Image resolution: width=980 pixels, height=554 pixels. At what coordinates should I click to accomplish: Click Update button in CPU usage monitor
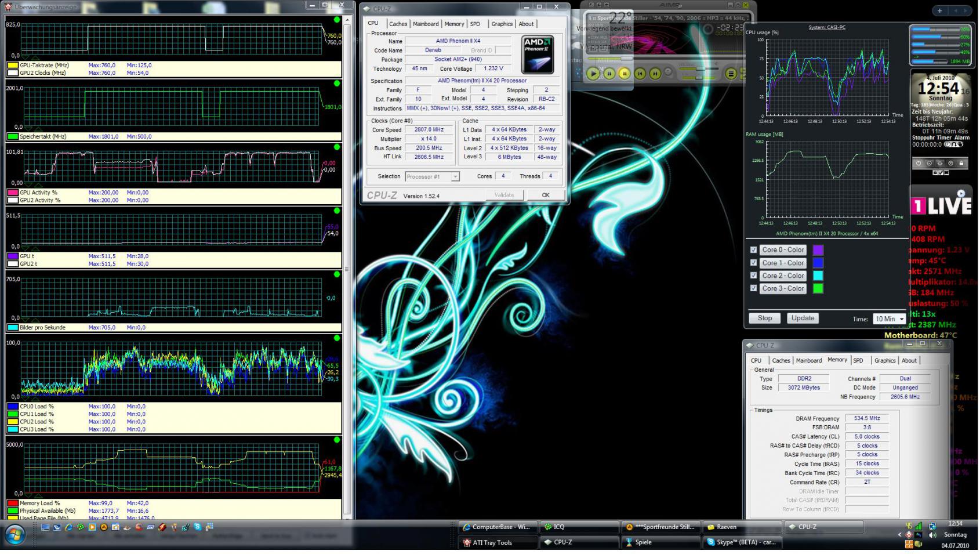803,318
